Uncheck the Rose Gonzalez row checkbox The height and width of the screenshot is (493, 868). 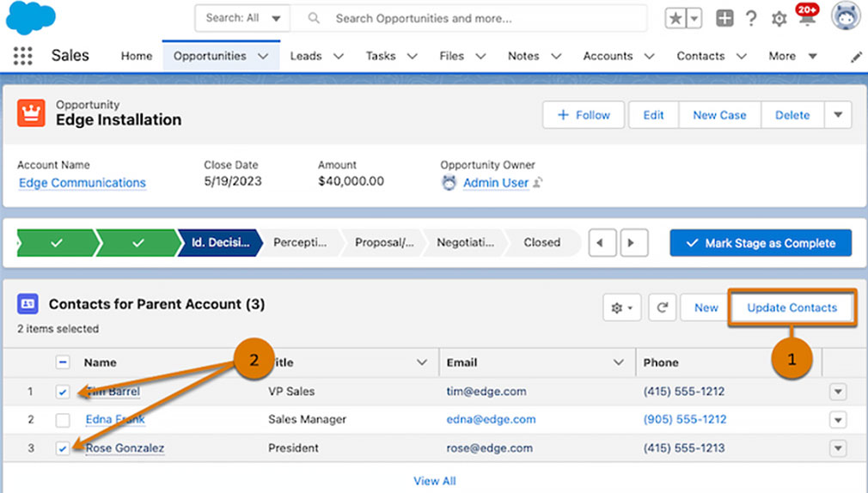(x=63, y=448)
